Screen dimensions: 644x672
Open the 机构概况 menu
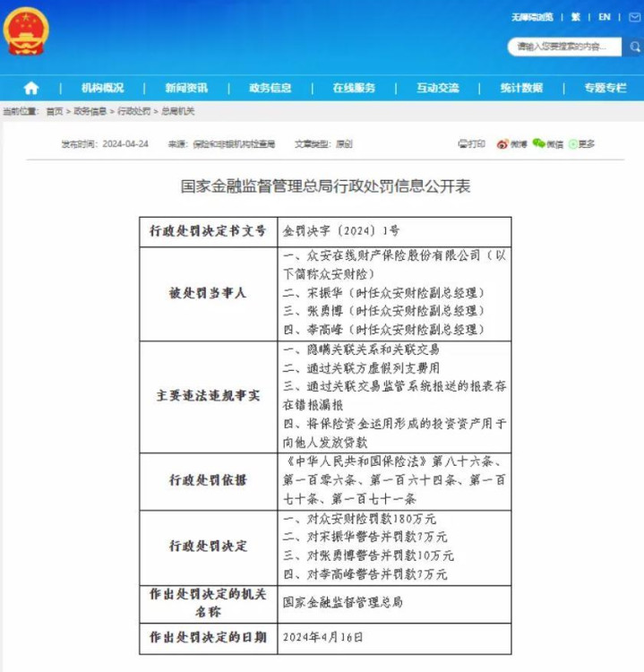[102, 89]
